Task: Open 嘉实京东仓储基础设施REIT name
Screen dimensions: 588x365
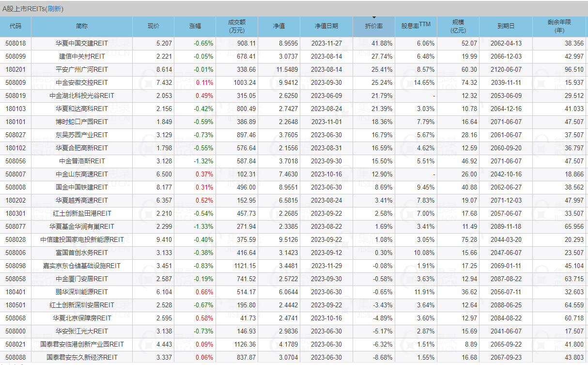Action: pos(82,266)
